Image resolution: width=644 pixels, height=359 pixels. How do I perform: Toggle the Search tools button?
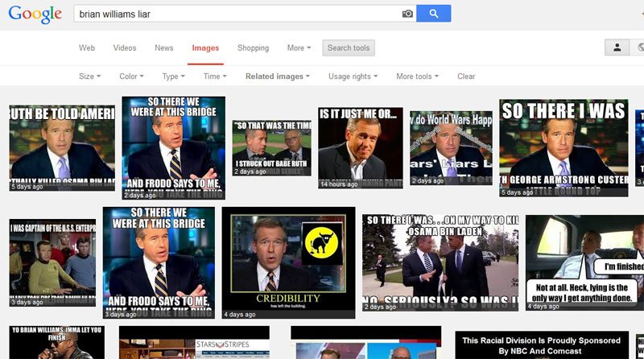(x=349, y=47)
